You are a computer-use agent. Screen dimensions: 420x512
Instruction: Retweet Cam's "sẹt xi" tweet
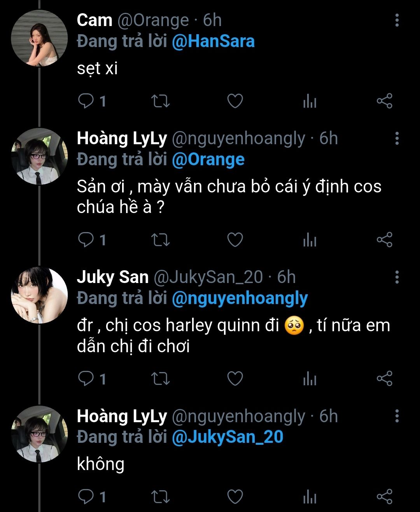coord(160,101)
